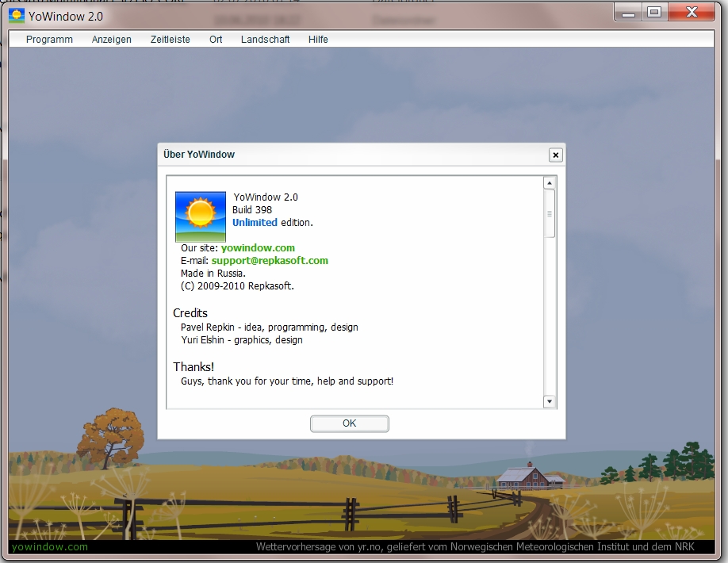Open the Programm menu
The image size is (728, 563).
pos(49,40)
